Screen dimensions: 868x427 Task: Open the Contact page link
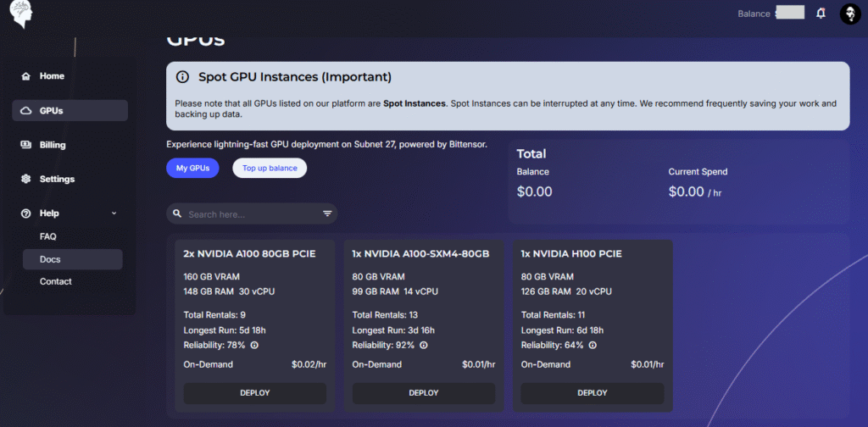pyautogui.click(x=56, y=281)
